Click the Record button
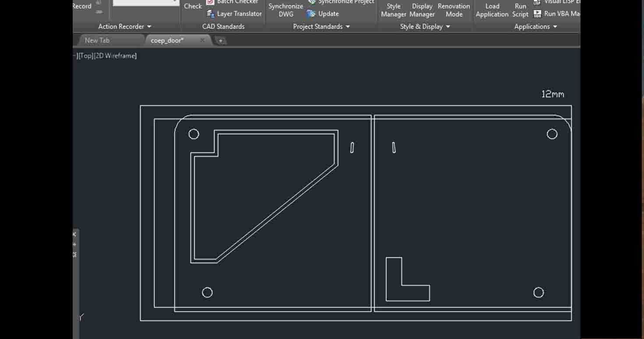This screenshot has height=339, width=644. click(x=82, y=6)
